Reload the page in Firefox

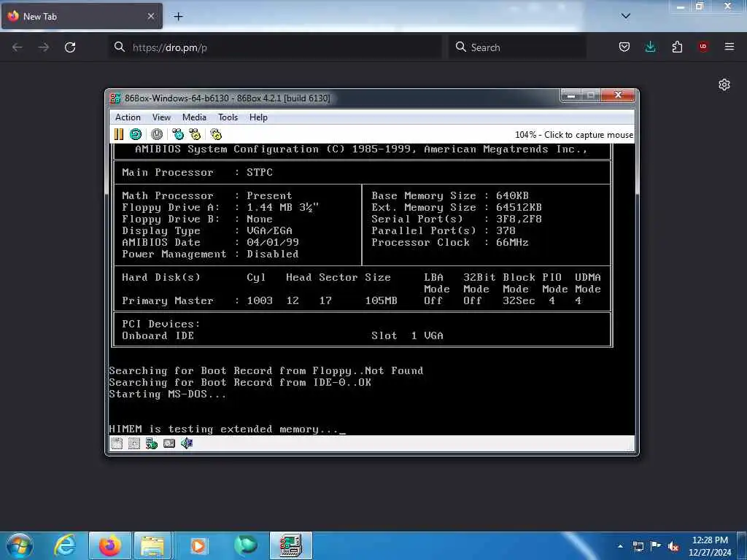(x=70, y=47)
